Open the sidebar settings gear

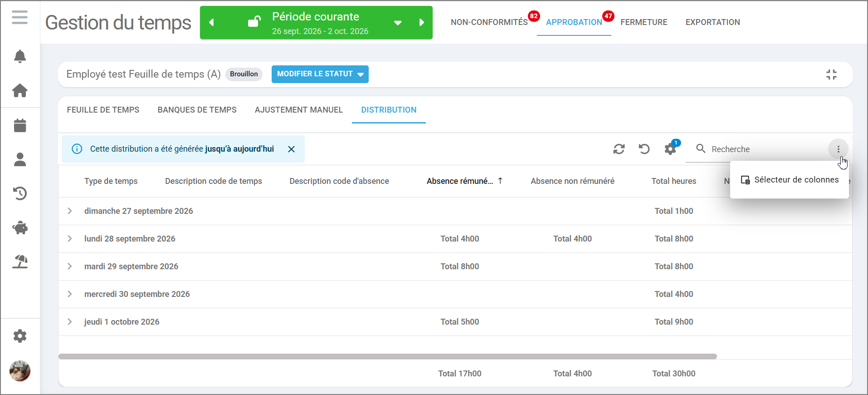20,336
